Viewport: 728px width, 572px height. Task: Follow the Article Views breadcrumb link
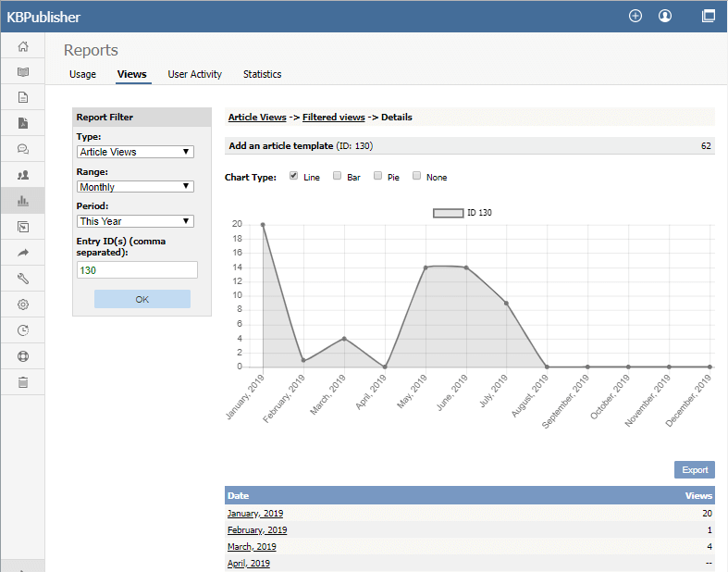[257, 118]
